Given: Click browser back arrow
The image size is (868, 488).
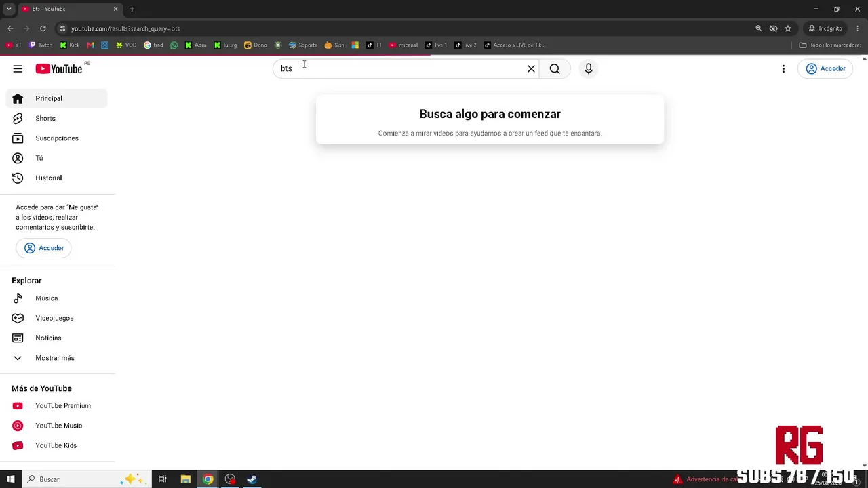Looking at the screenshot, I should coord(10,28).
